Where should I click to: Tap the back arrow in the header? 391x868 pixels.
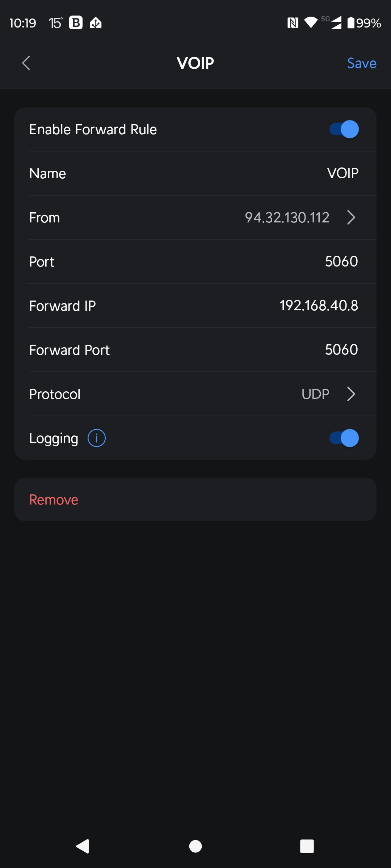(26, 63)
